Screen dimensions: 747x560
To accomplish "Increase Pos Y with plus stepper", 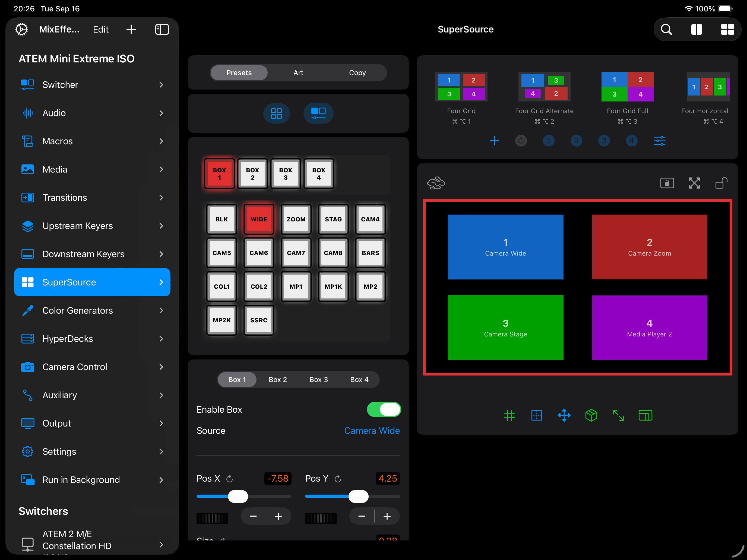I will click(387, 516).
